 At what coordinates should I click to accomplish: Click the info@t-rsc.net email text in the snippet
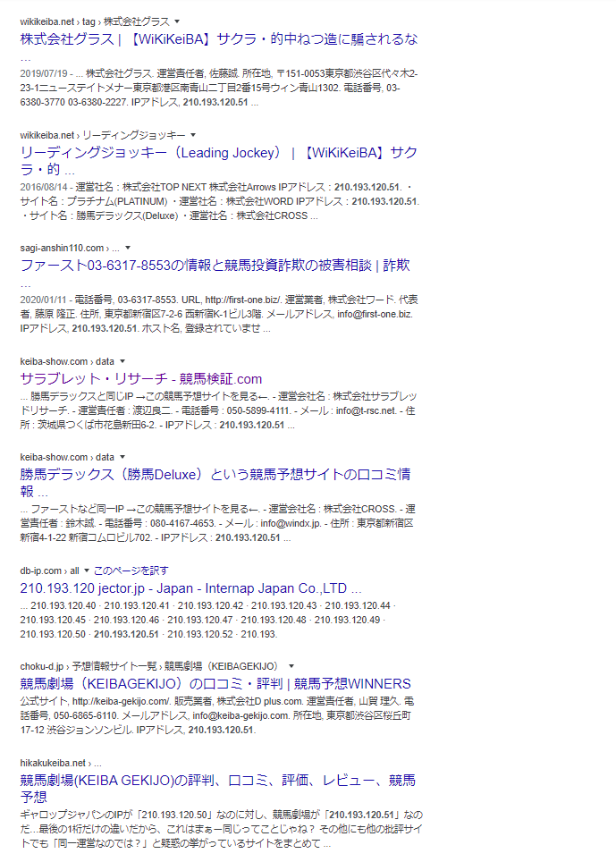point(366,410)
